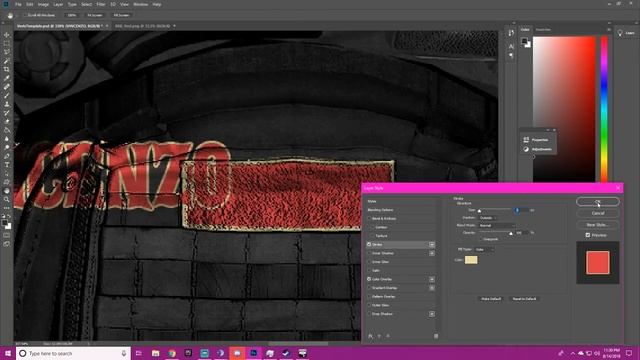The height and width of the screenshot is (360, 640).
Task: Add another Color Overlay plus icon
Action: 431,279
